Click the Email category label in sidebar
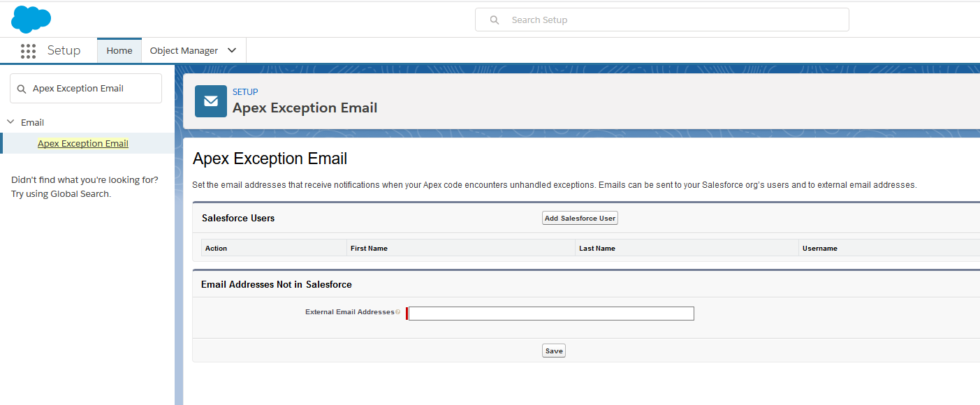This screenshot has width=980, height=405. point(32,123)
